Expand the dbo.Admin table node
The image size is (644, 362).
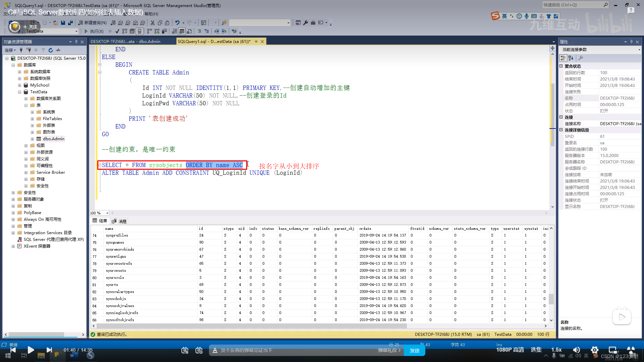(32, 139)
